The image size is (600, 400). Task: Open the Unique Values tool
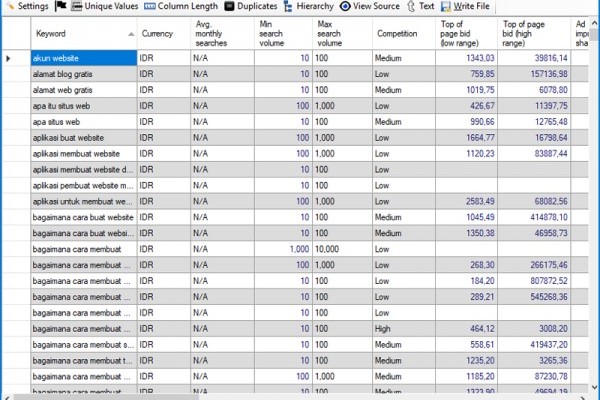point(105,6)
